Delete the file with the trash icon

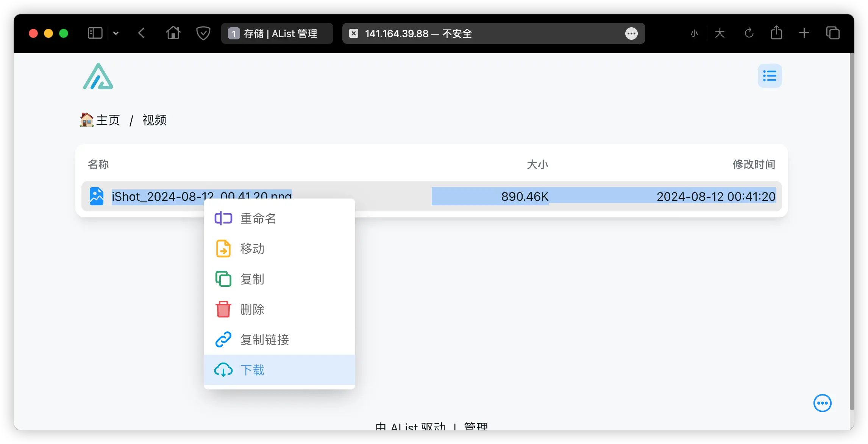[x=223, y=309]
